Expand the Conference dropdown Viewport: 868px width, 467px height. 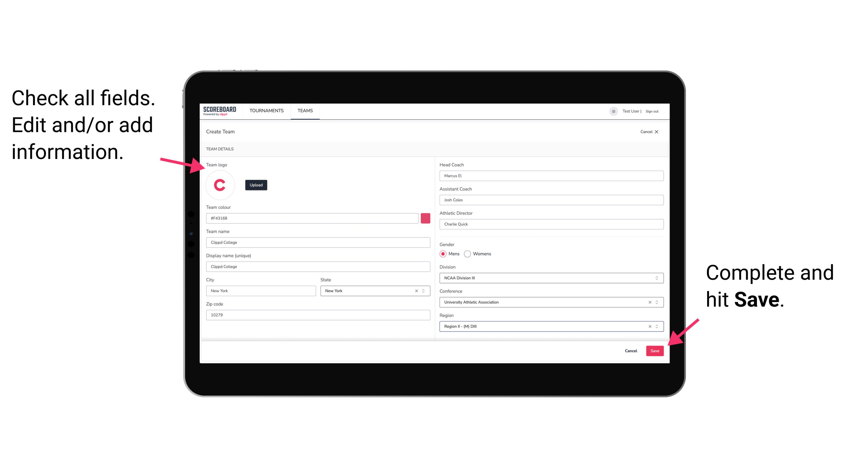657,302
